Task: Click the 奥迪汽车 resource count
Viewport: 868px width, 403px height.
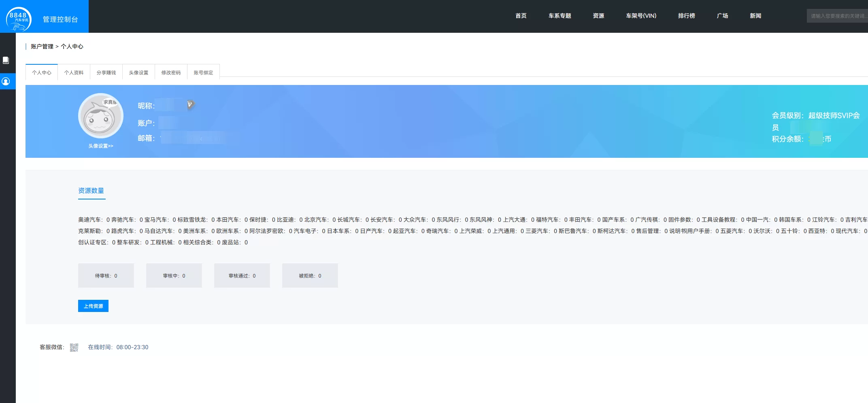Action: point(94,220)
